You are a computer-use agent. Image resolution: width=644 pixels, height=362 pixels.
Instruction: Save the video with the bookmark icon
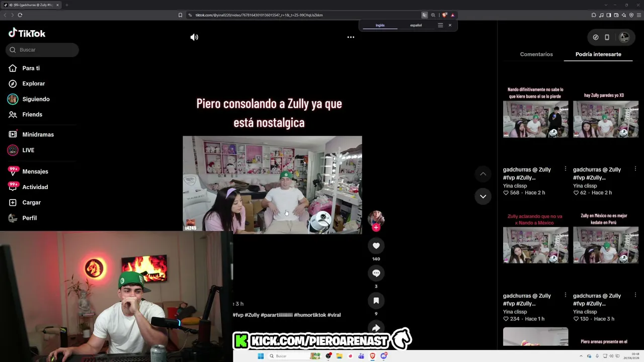coord(376,301)
